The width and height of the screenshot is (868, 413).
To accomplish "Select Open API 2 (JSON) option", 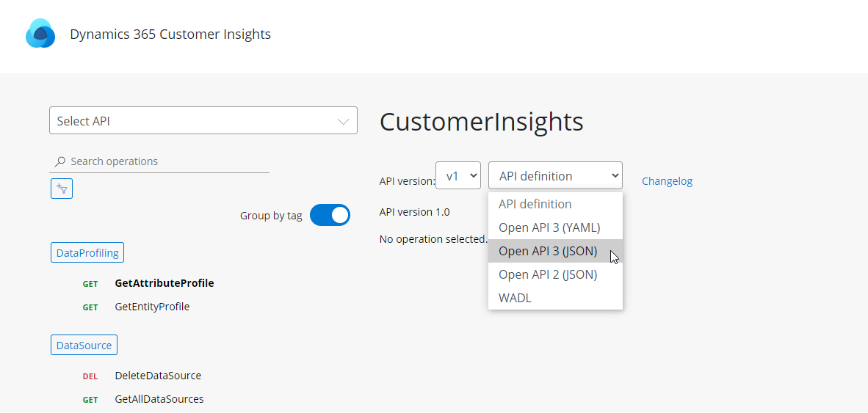I will pos(548,274).
